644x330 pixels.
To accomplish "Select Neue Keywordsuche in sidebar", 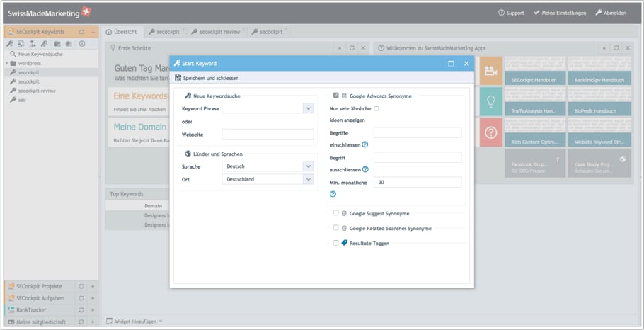I will click(x=40, y=54).
